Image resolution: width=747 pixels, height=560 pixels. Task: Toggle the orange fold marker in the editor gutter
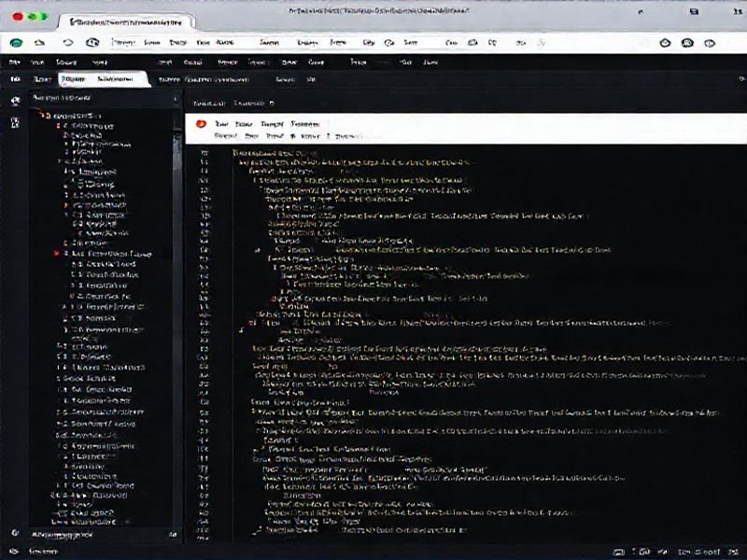coord(240,328)
